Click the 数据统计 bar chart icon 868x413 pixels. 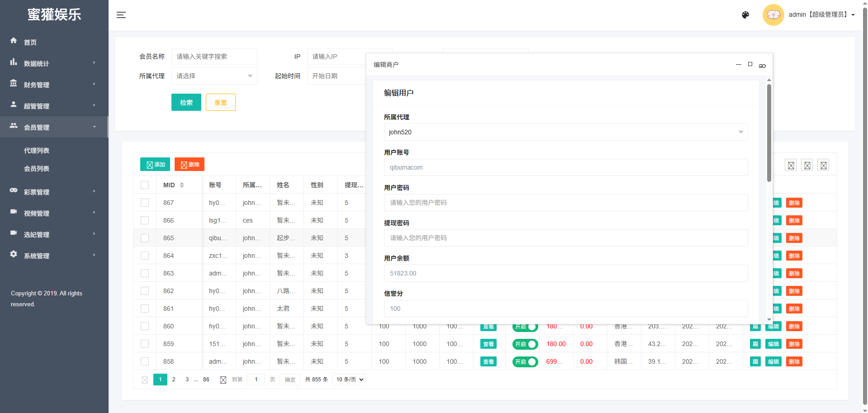click(x=14, y=62)
